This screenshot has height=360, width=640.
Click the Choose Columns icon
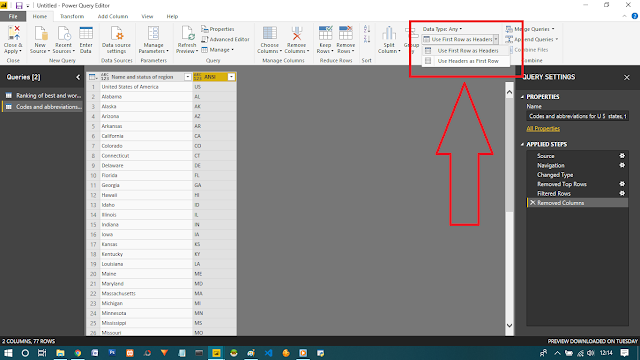(x=269, y=33)
